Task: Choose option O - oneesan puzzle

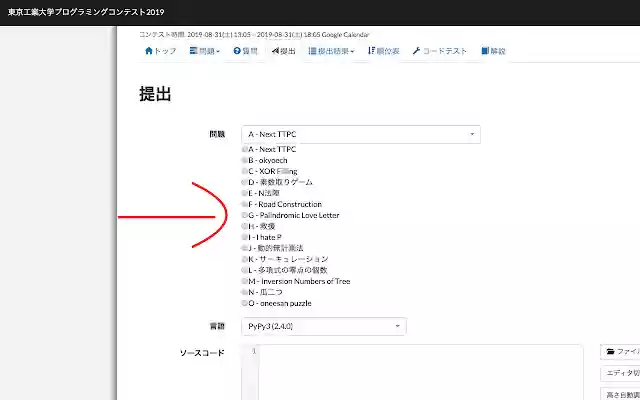Action: click(x=277, y=303)
